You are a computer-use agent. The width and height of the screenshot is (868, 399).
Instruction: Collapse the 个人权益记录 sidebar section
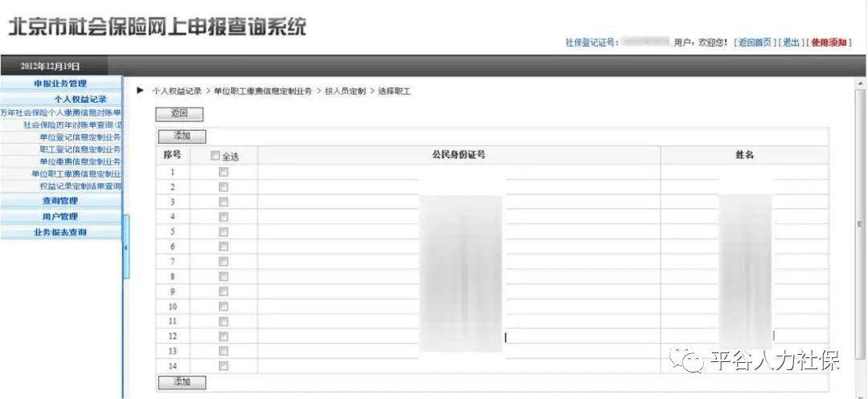61,100
